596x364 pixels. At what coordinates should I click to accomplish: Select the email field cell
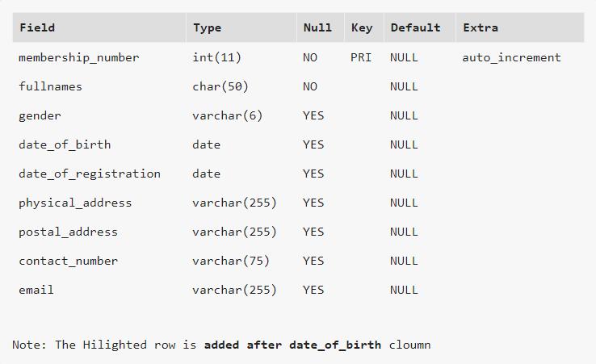pyautogui.click(x=36, y=290)
